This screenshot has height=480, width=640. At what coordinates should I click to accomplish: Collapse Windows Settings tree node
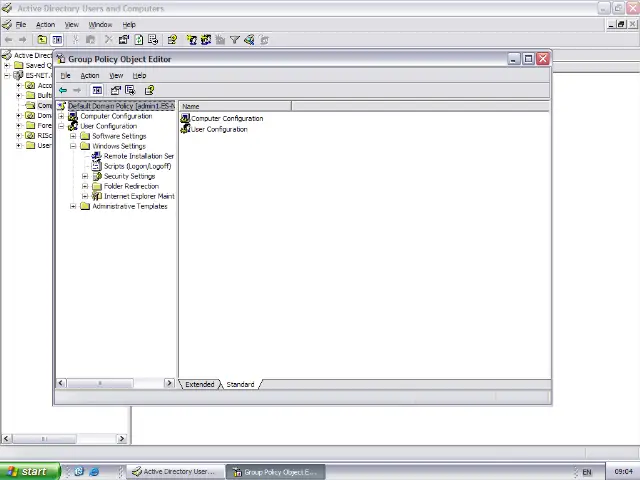click(x=73, y=146)
